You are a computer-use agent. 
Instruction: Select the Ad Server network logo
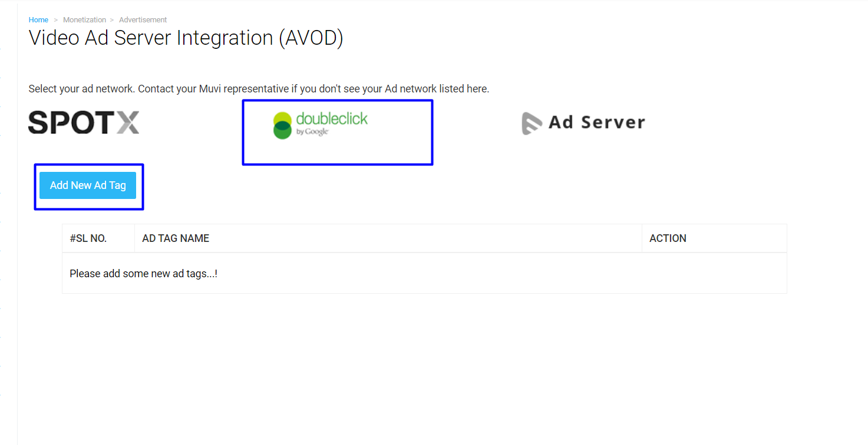coord(583,122)
